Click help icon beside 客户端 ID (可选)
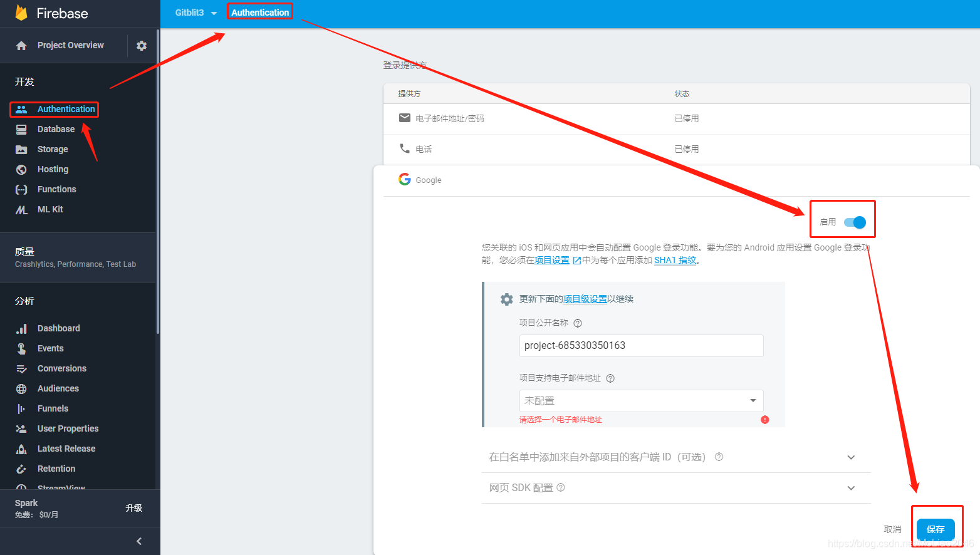Screen dimensions: 980x555 [x=719, y=457]
